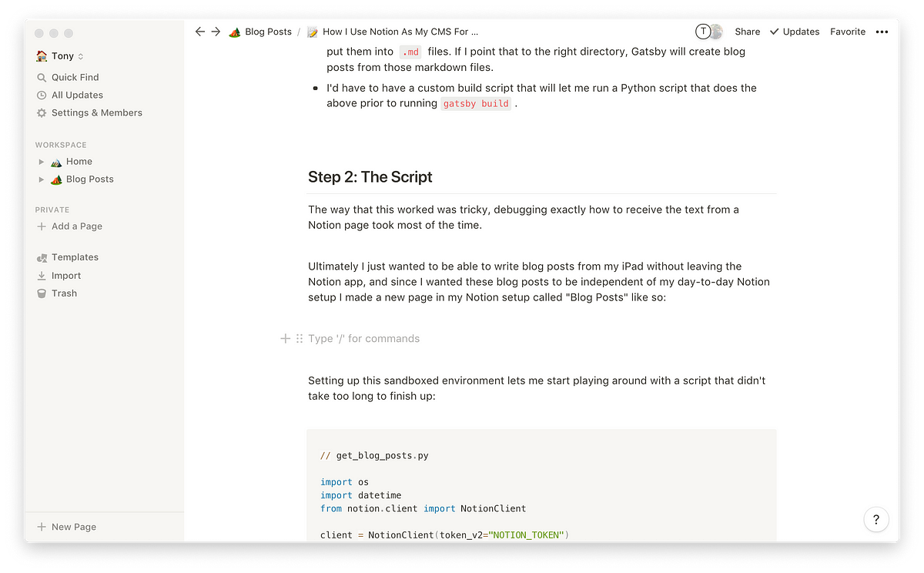Viewport: 924px width, 573px height.
Task: Click the gray avatar beside T
Action: 716,32
